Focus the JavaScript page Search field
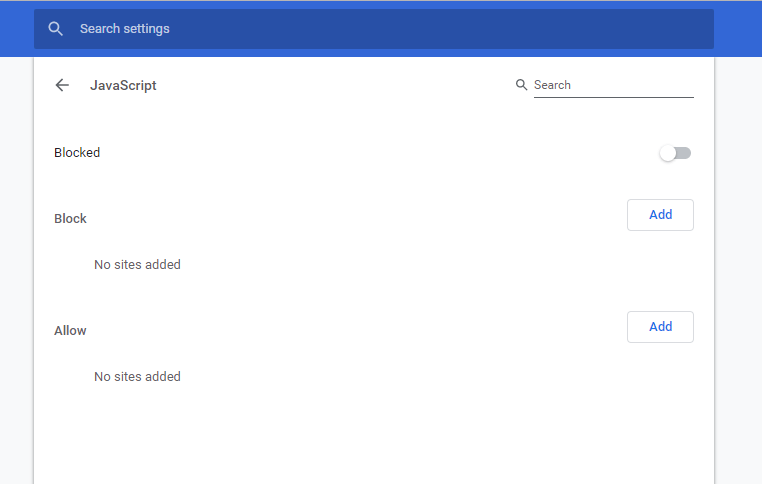This screenshot has width=762, height=484. click(x=613, y=85)
